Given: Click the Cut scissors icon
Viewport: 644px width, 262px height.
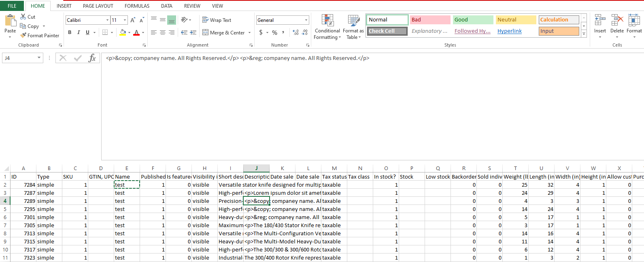Looking at the screenshot, I should coord(23,17).
